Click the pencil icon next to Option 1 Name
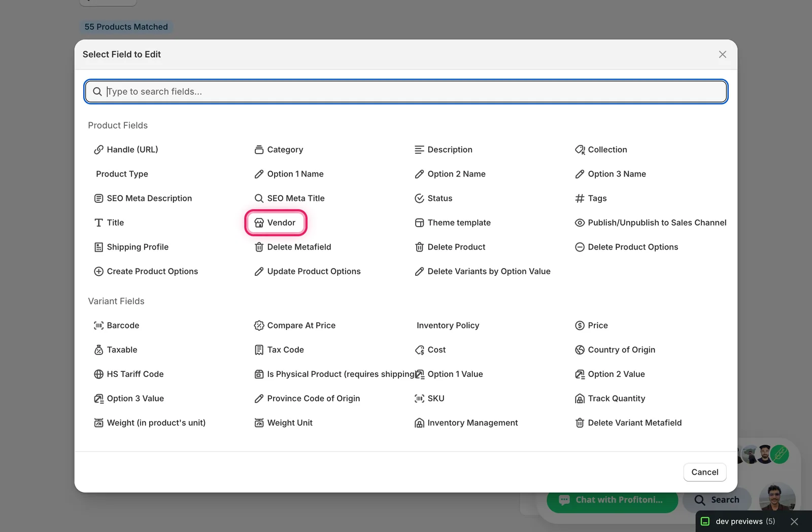Image resolution: width=812 pixels, height=532 pixels. point(259,174)
